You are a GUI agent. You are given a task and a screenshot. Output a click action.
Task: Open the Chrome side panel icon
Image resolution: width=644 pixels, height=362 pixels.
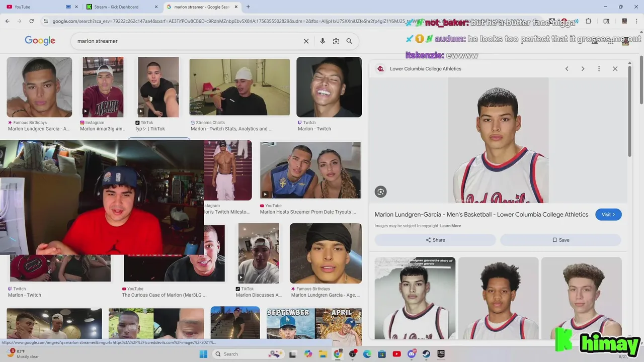pyautogui.click(x=606, y=21)
